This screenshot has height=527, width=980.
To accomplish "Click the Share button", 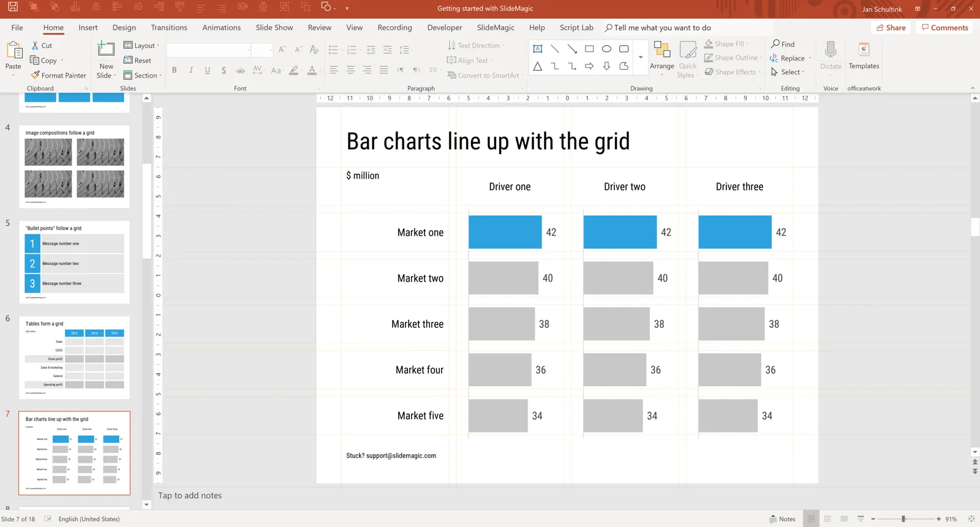I will 891,28.
